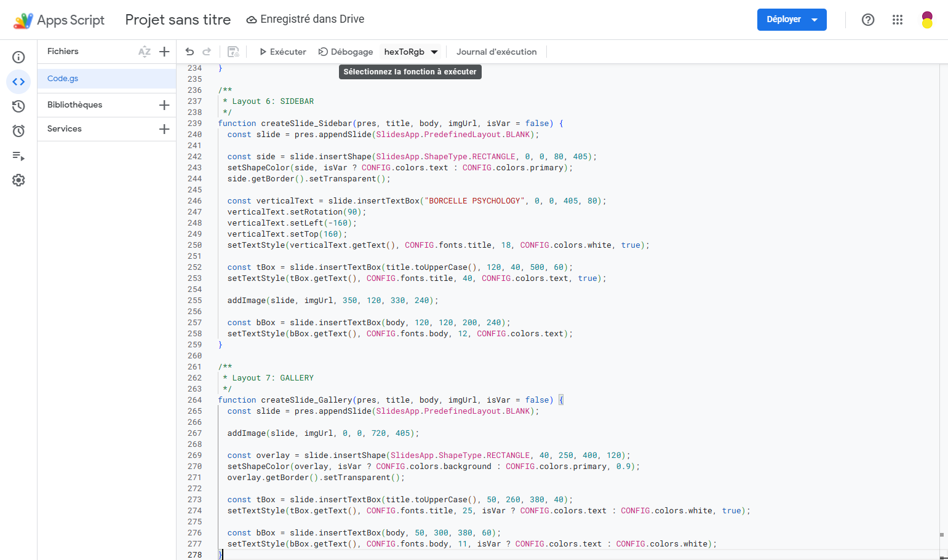Select the Code.gs file
The height and width of the screenshot is (560, 948).
[106, 79]
